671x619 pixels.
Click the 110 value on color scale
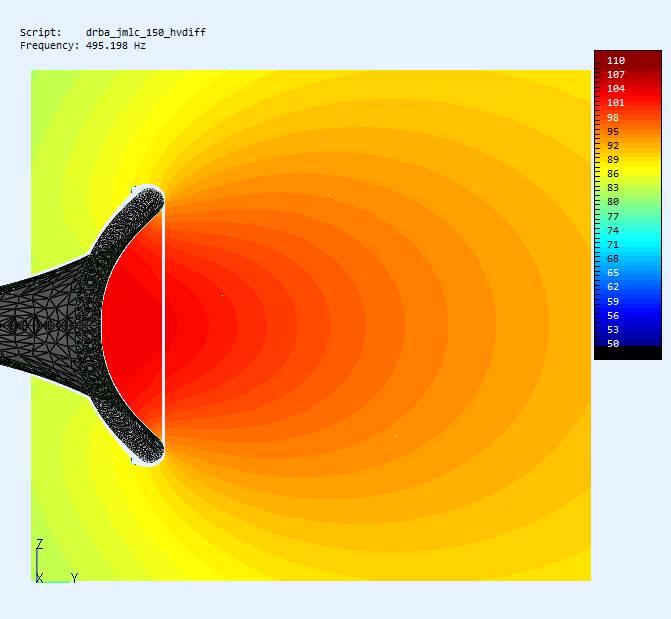click(616, 60)
